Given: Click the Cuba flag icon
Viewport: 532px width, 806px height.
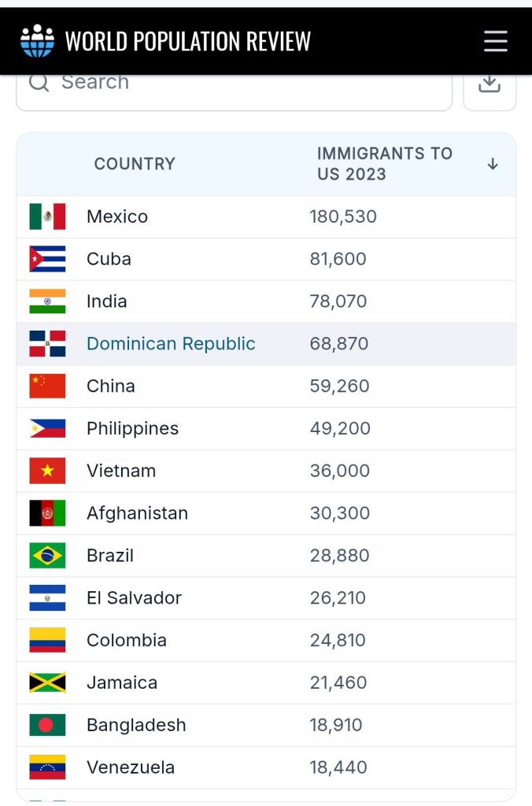Looking at the screenshot, I should [47, 259].
